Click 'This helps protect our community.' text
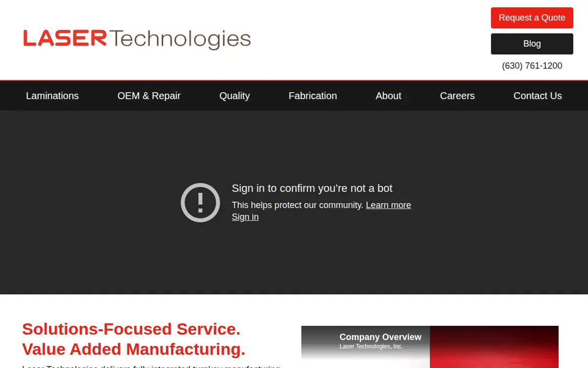The image size is (588, 368). [298, 205]
